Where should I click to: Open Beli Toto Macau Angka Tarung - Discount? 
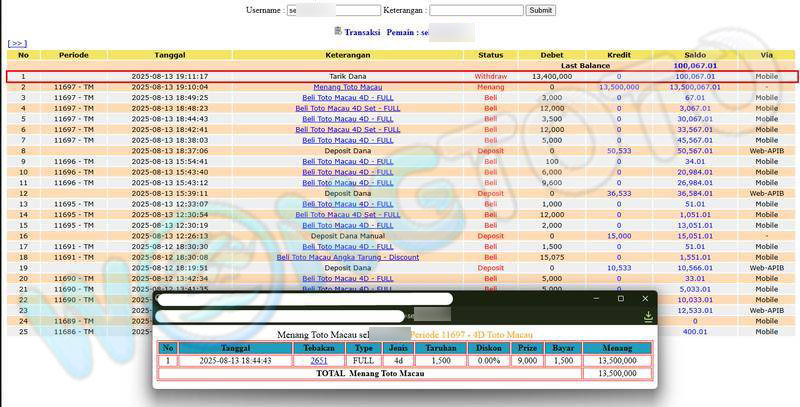pos(347,257)
